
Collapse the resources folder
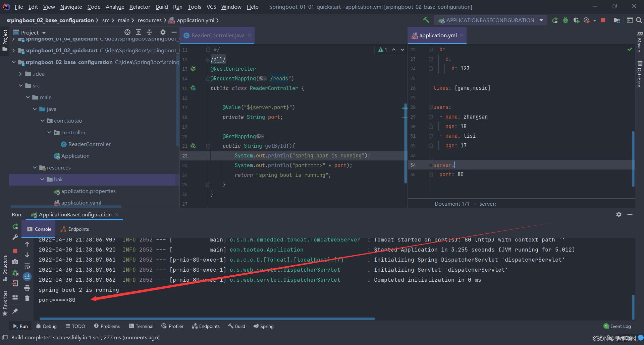(x=35, y=168)
